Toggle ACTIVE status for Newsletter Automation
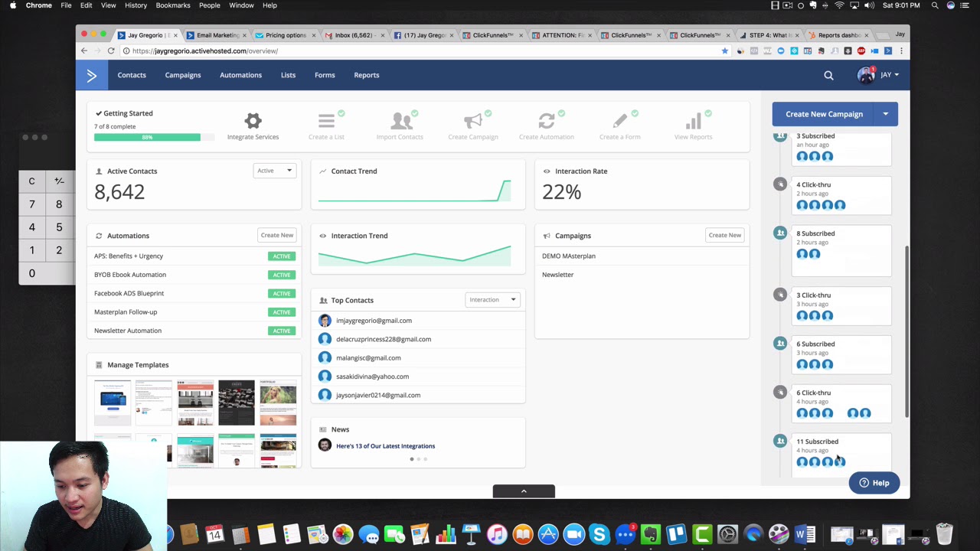980x551 pixels. click(282, 331)
